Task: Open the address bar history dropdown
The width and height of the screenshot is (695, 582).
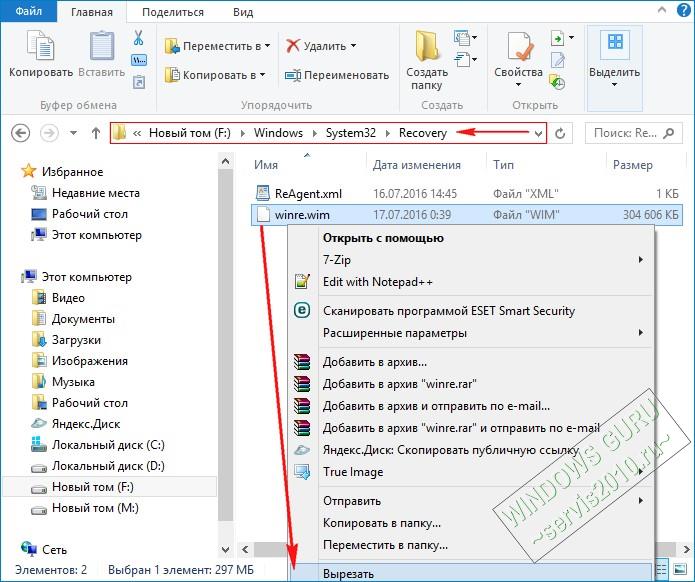Action: [539, 133]
